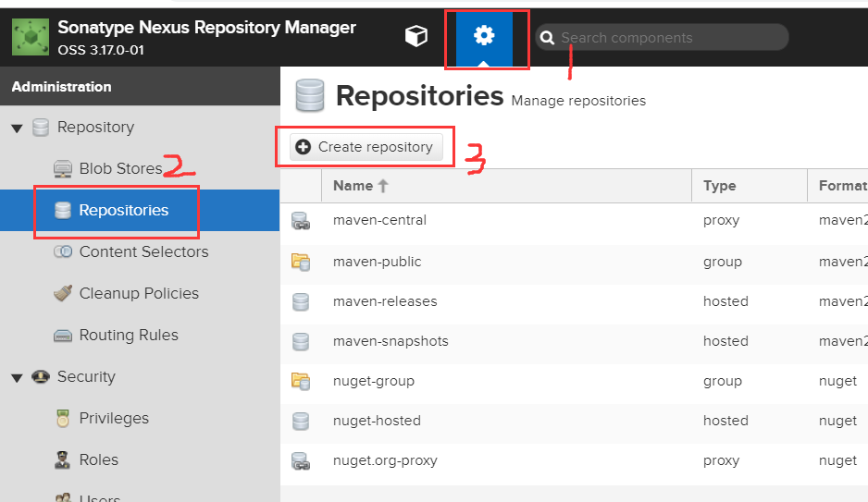The height and width of the screenshot is (502, 868).
Task: Open the nuget.org-proxy repository row
Action: click(x=574, y=461)
